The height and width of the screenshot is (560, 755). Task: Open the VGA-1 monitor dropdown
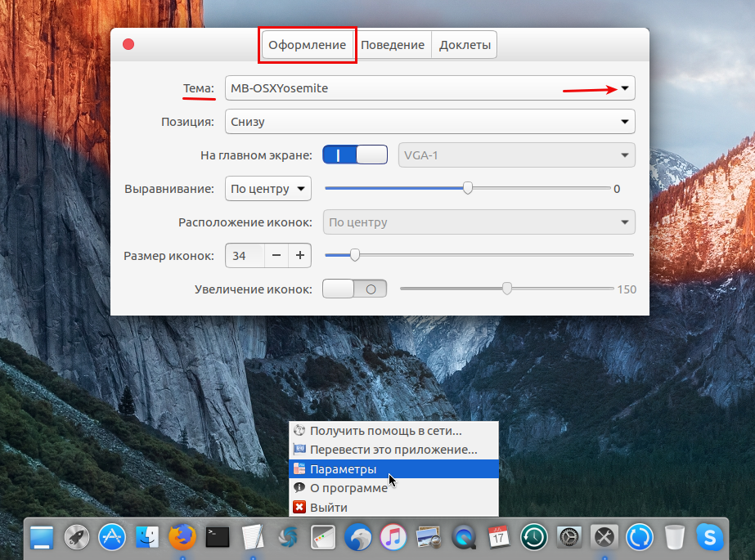click(x=517, y=155)
